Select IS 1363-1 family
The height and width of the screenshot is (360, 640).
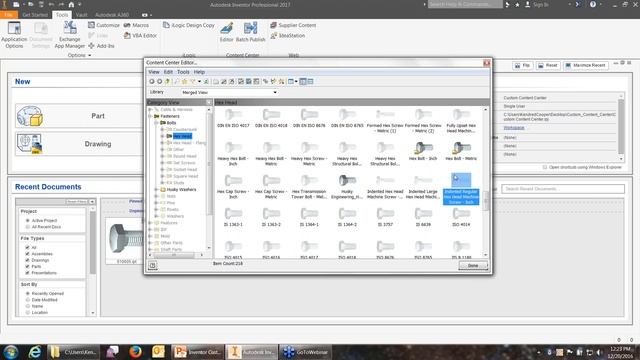point(233,217)
